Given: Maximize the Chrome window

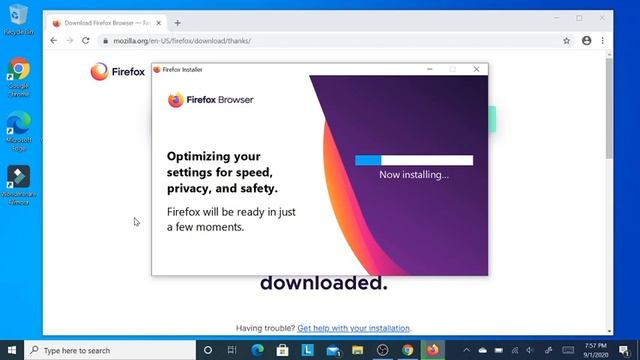Looking at the screenshot, I should [x=579, y=18].
